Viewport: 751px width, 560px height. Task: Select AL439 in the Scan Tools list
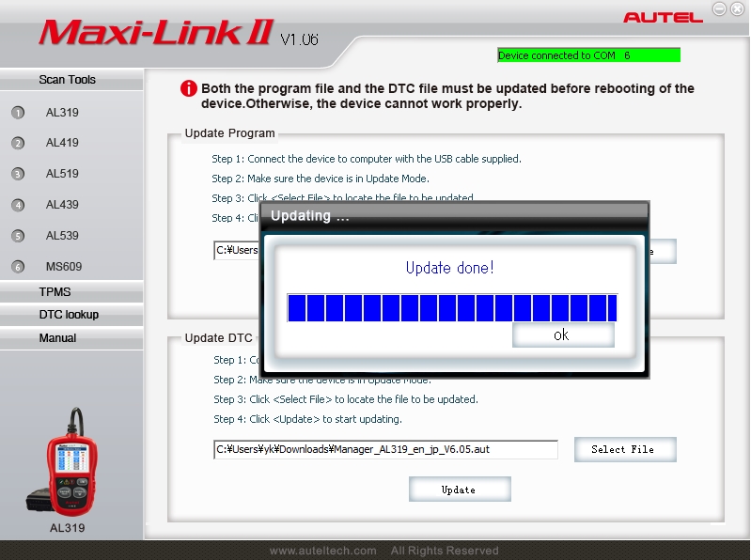click(62, 205)
